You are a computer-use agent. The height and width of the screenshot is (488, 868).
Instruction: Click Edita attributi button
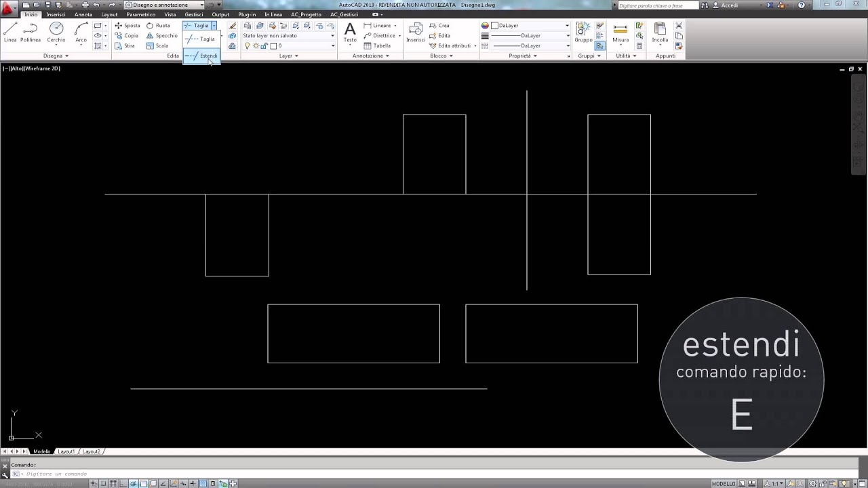[450, 46]
